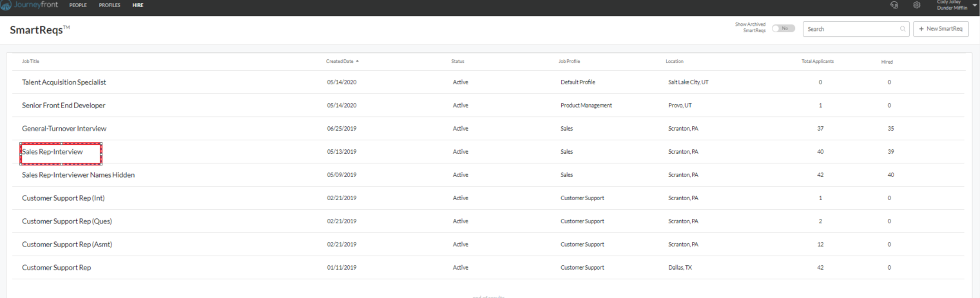Click Salt Lake City, UT location
This screenshot has height=298, width=980.
click(689, 82)
